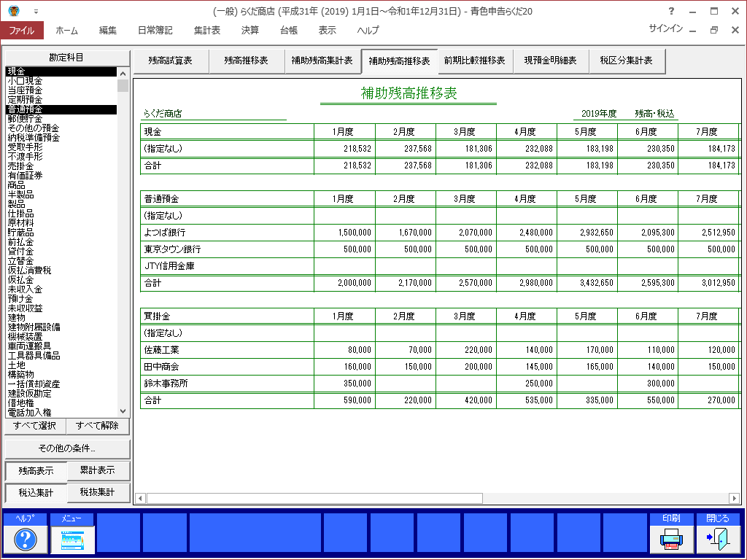Open the 台帳 menu
Viewport: 747px width, 560px height.
pyautogui.click(x=288, y=30)
